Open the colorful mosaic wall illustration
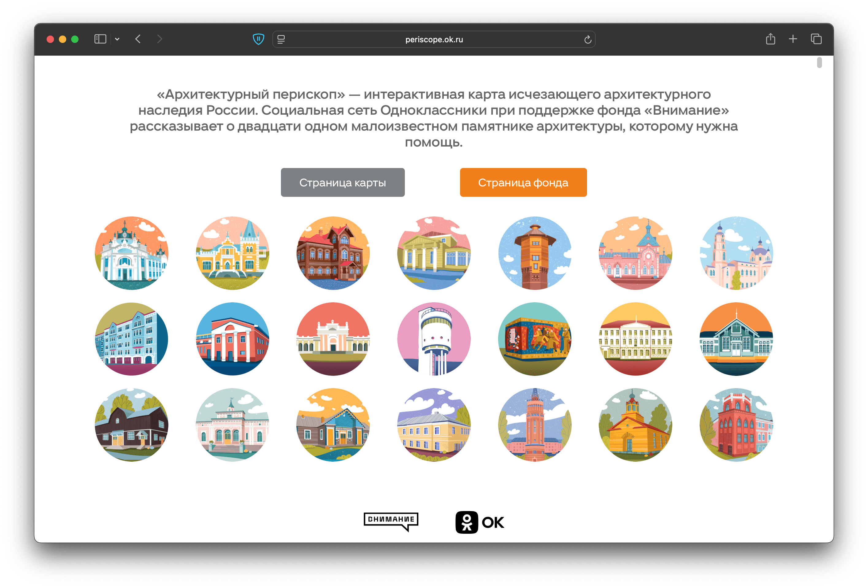 (535, 339)
